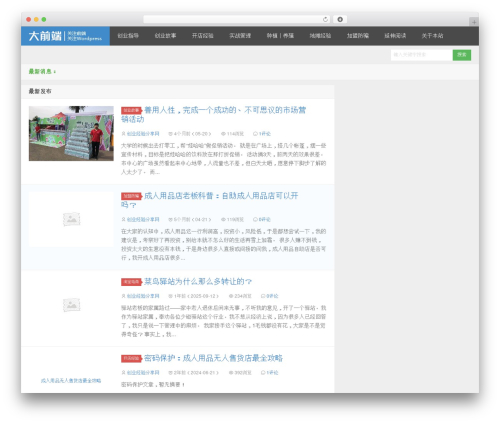Click the eye views icon in 善用人性 meta

[223, 134]
